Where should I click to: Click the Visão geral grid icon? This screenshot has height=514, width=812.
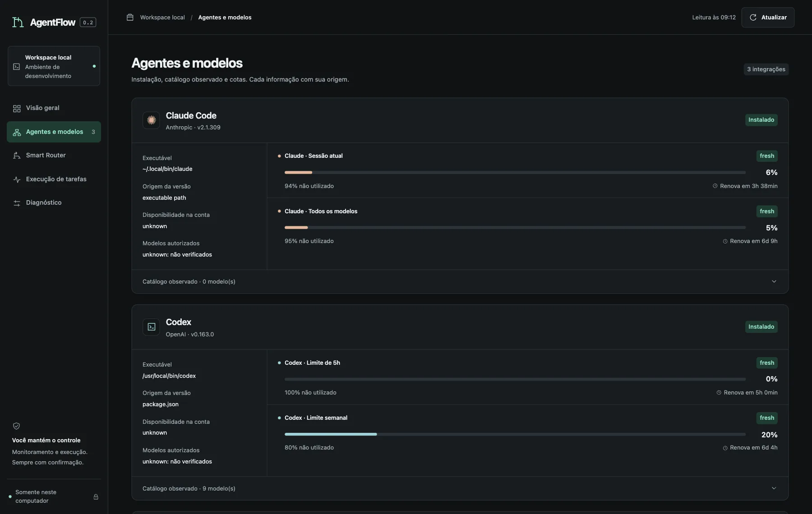(17, 108)
